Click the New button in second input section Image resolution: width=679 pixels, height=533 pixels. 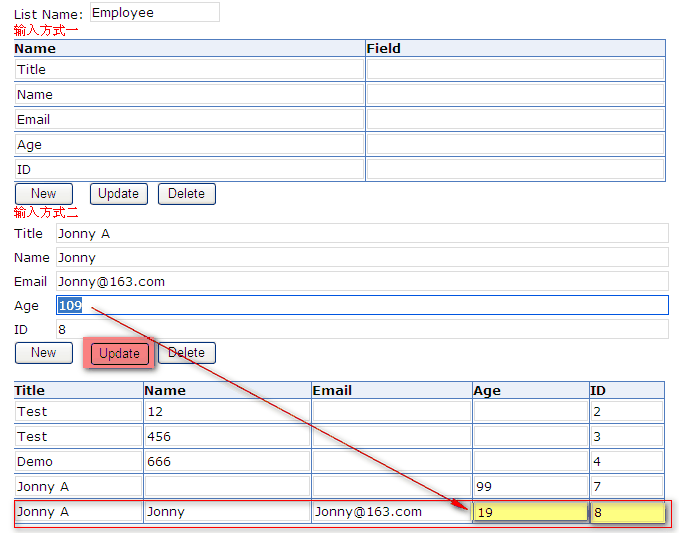(44, 353)
